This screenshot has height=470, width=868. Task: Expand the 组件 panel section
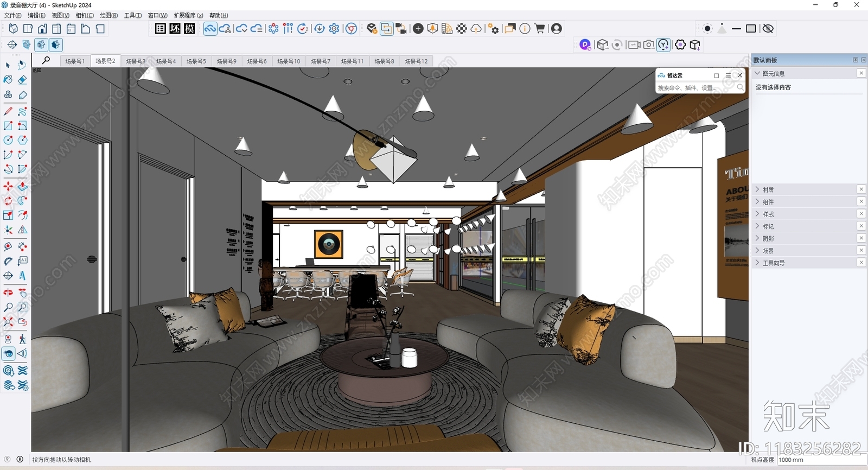[758, 202]
